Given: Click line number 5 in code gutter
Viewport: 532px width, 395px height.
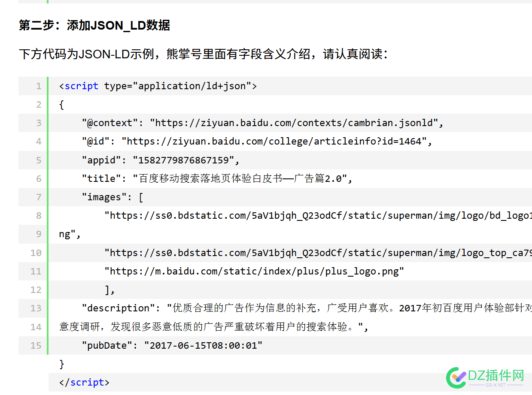Looking at the screenshot, I should 39,160.
